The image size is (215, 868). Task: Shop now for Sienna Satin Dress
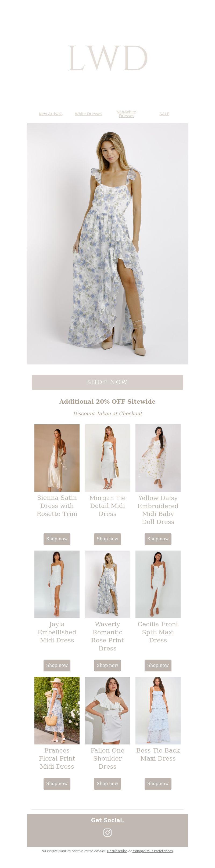[x=57, y=539]
